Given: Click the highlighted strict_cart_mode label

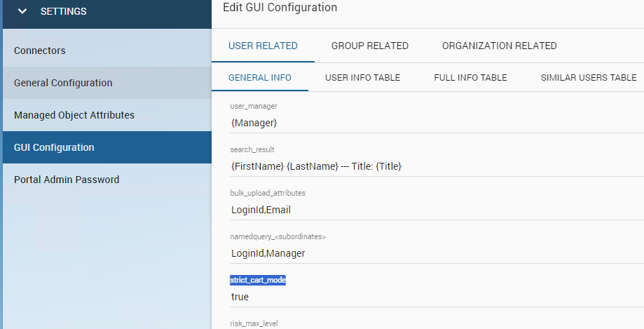Looking at the screenshot, I should [x=258, y=281].
